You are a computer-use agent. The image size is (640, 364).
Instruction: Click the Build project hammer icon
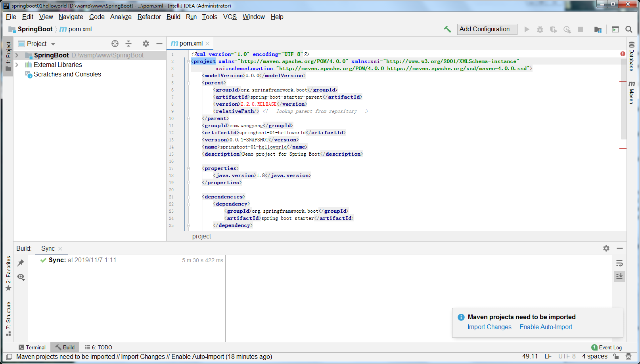(447, 29)
